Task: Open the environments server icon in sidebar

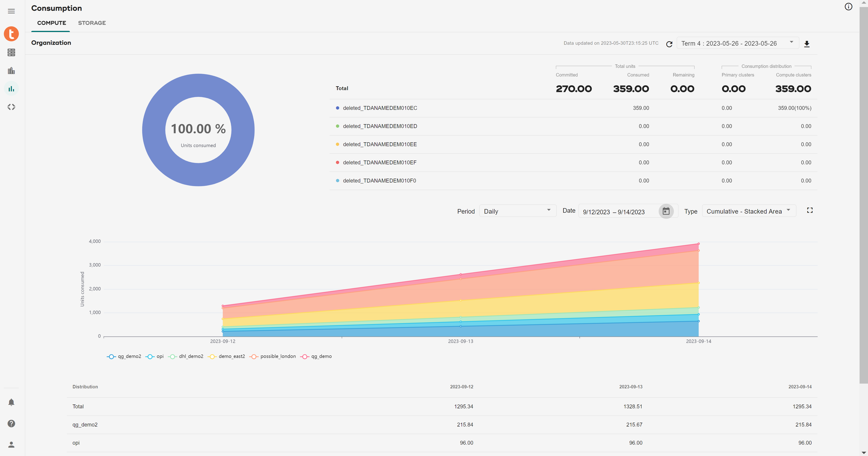Action: click(11, 52)
